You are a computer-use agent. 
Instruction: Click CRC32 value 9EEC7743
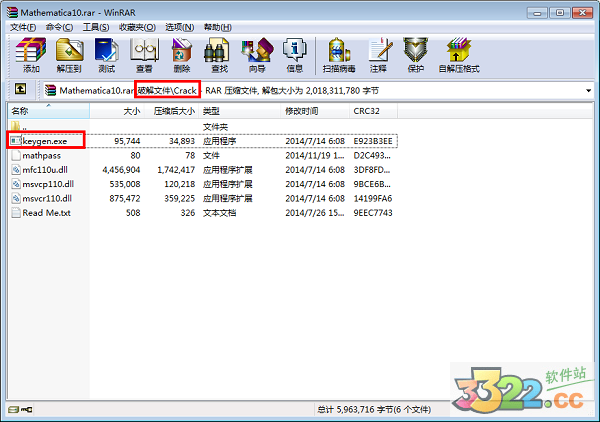pos(373,213)
